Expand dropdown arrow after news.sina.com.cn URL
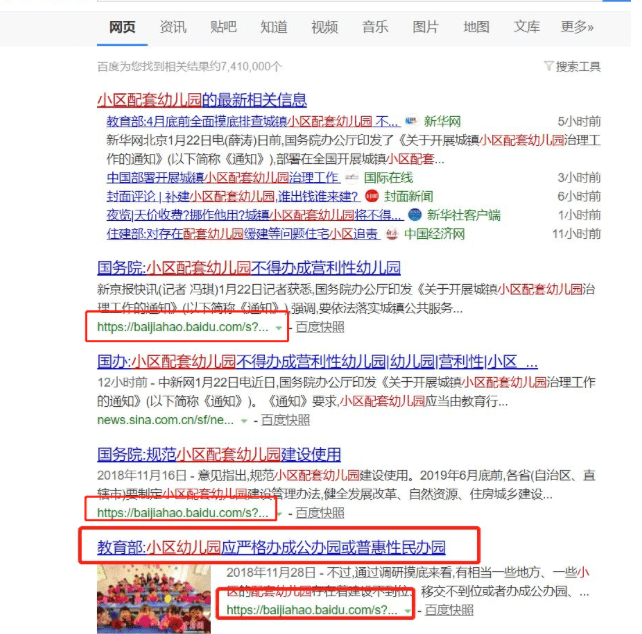 [244, 421]
